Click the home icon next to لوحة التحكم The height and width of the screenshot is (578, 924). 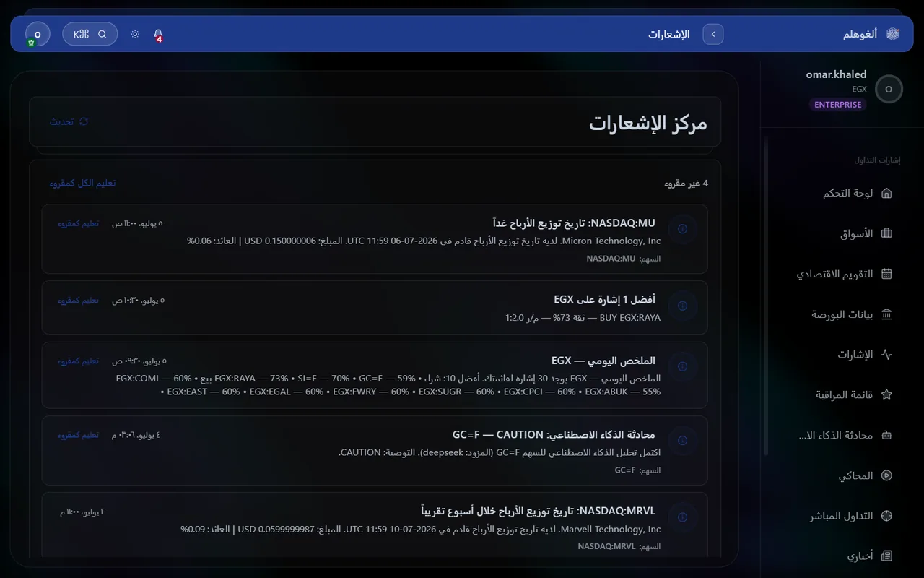pyautogui.click(x=887, y=194)
